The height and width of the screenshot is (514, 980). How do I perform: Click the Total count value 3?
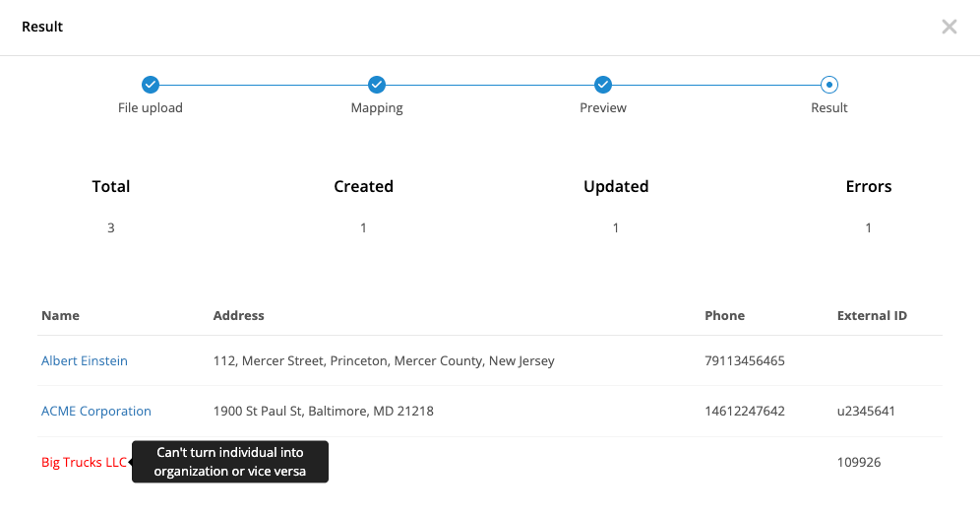click(x=110, y=227)
